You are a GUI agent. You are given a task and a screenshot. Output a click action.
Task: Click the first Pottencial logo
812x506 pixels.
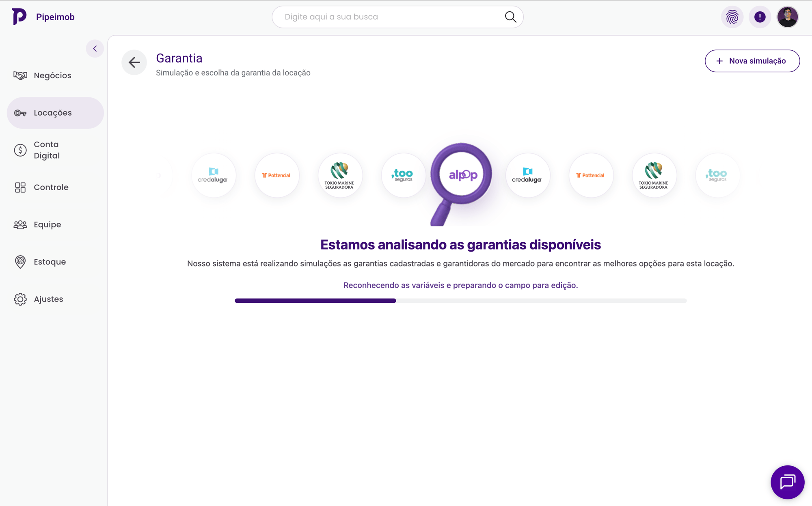coord(277,175)
